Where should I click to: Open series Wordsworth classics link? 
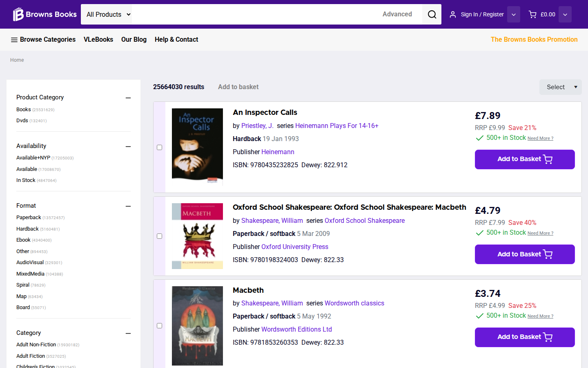(x=354, y=303)
